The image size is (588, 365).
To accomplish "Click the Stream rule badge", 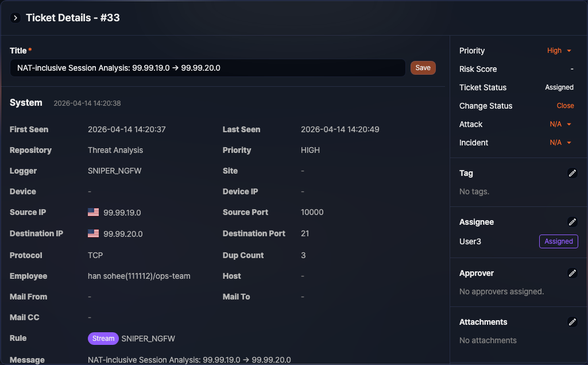I will (103, 339).
